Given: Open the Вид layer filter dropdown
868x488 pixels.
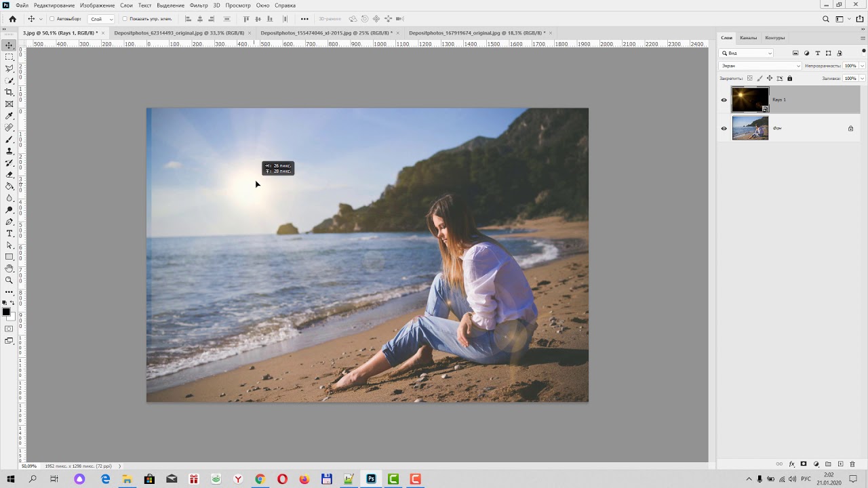Looking at the screenshot, I should (x=746, y=53).
